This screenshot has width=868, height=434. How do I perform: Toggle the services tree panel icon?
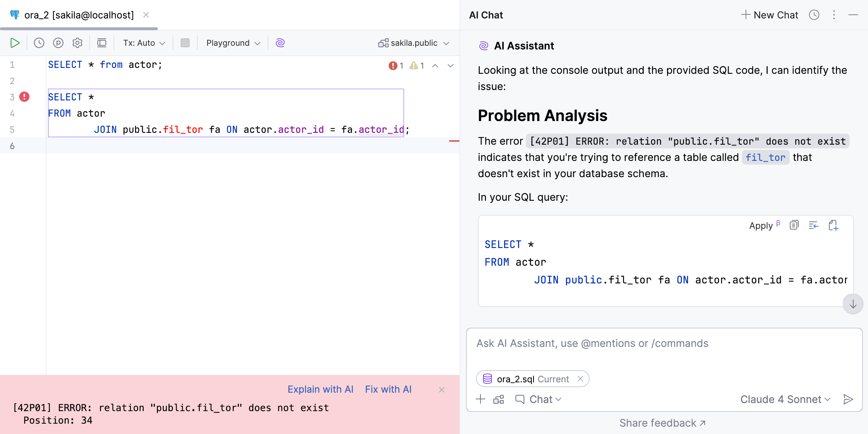[102, 42]
